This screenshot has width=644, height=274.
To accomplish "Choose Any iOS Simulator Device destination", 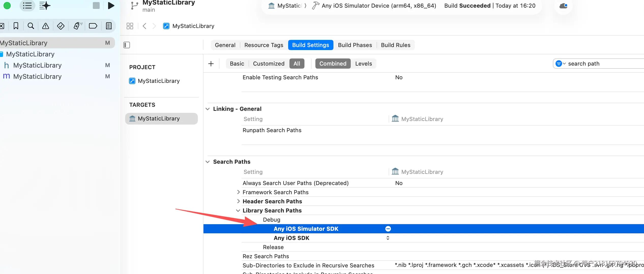I will point(374,6).
